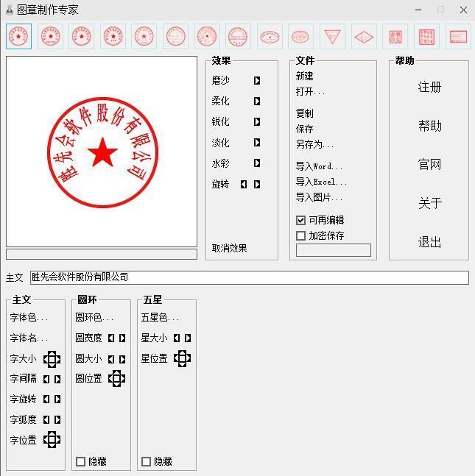475x476 pixels.
Task: Open 圆环色... ring color picker
Action: (x=94, y=318)
